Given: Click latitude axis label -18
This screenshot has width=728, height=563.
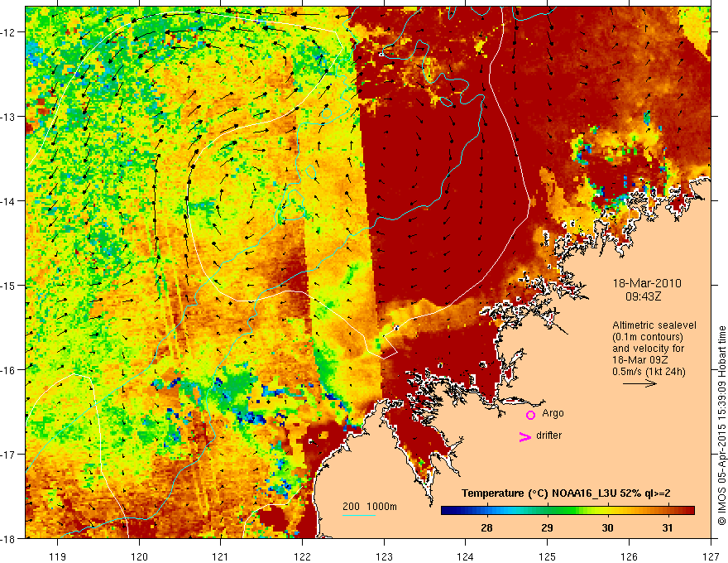Looking at the screenshot, I should 8,538.
